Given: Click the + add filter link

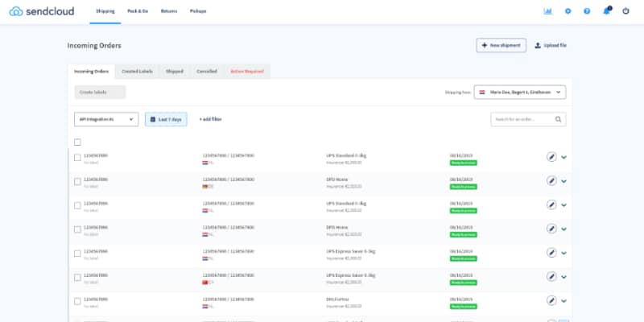Looking at the screenshot, I should [210, 119].
